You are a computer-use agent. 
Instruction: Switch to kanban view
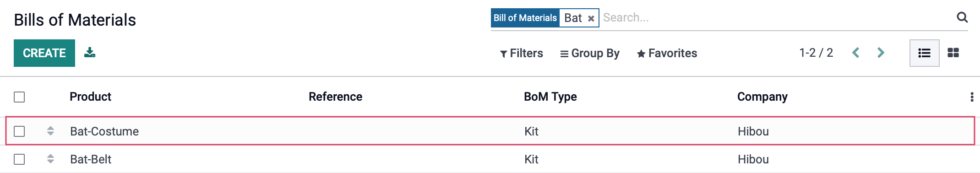point(953,53)
